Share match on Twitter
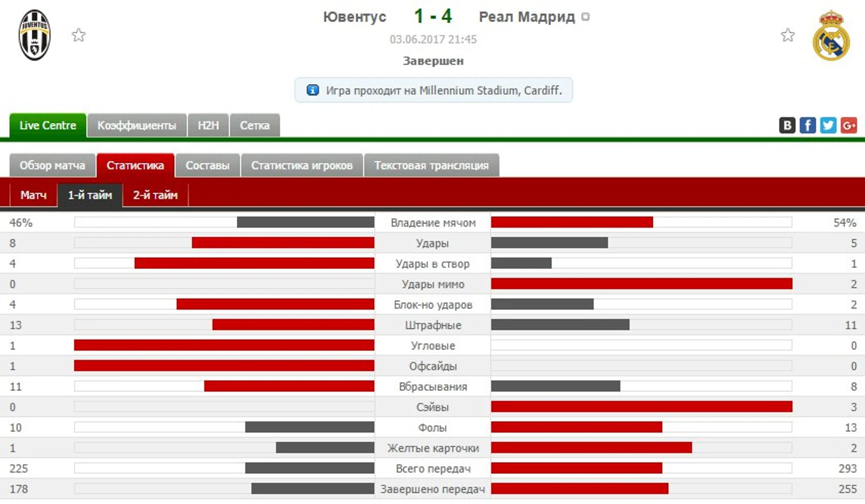Screen dimensions: 865x504 pos(828,125)
